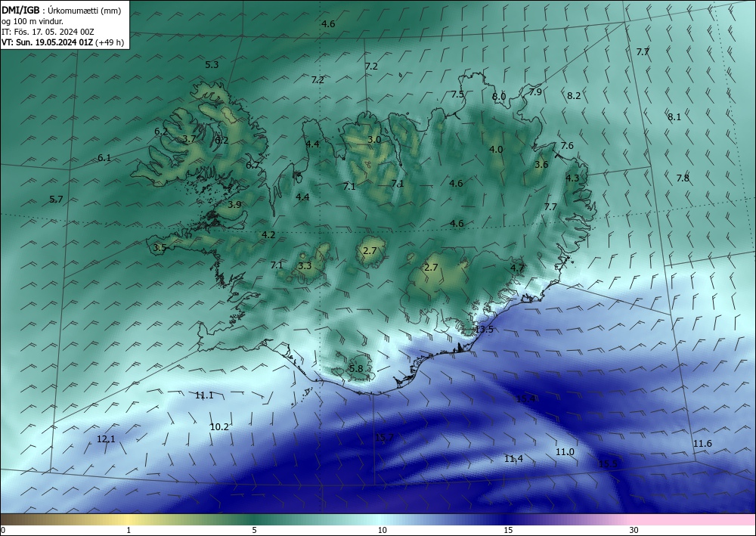Click the 3.5 value on the Snæfellsnes peninsula
Viewport: 756px width, 536px height.
[160, 248]
